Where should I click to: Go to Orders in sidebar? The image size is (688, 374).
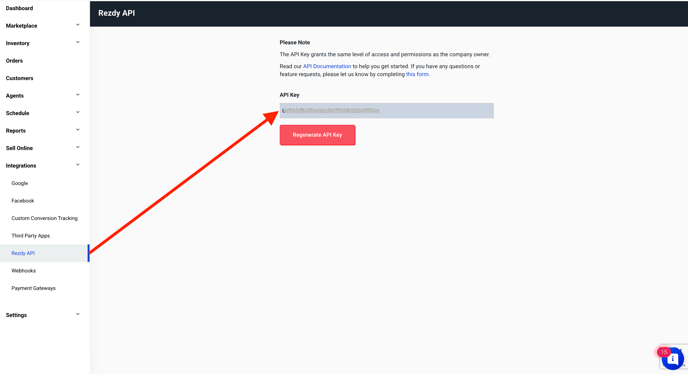coord(14,61)
